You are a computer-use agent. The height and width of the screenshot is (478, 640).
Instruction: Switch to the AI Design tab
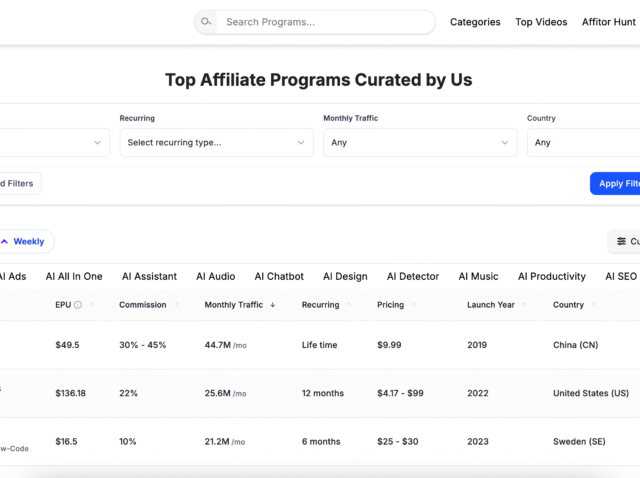coord(345,276)
